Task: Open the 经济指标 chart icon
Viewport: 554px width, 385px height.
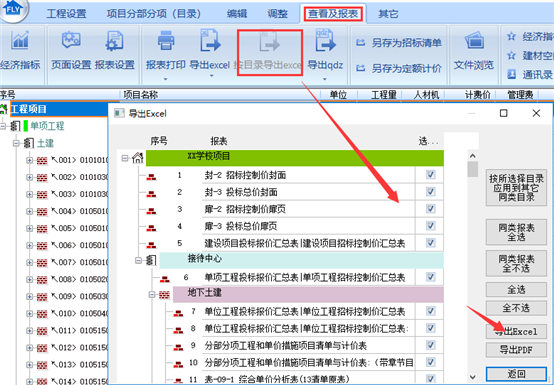Action: pyautogui.click(x=20, y=41)
